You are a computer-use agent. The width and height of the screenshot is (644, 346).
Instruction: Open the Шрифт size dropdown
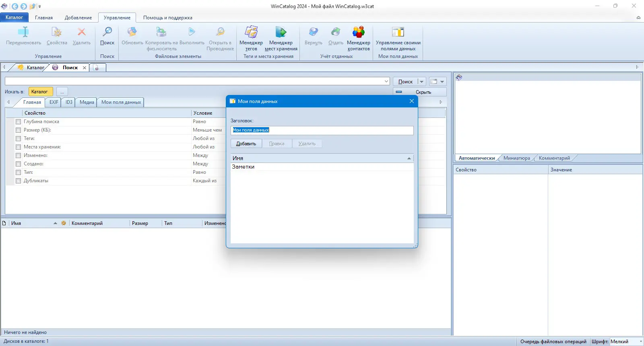640,342
